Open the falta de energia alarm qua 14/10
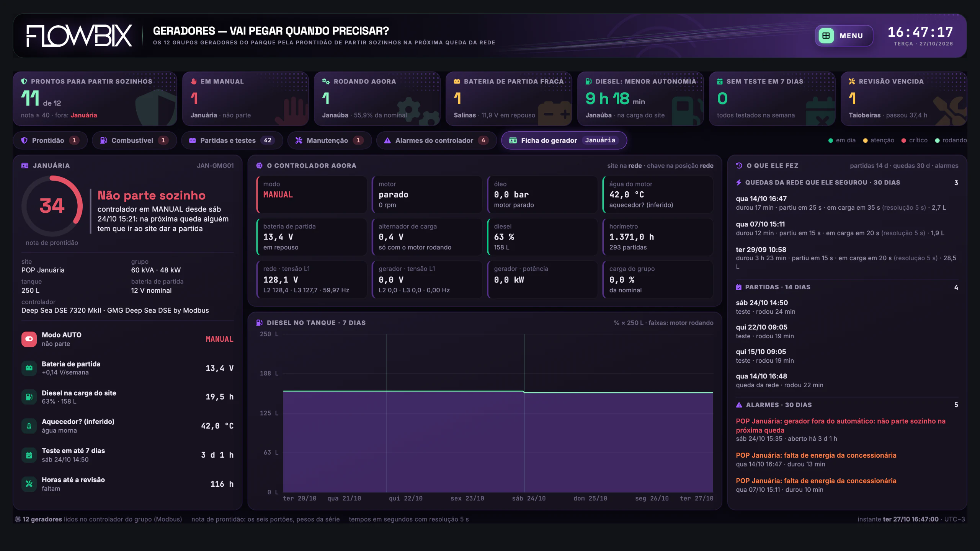Viewport: 980px width, 551px height. 846,460
